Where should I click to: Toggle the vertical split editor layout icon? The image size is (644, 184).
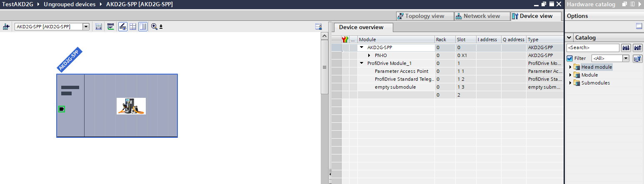click(x=143, y=27)
